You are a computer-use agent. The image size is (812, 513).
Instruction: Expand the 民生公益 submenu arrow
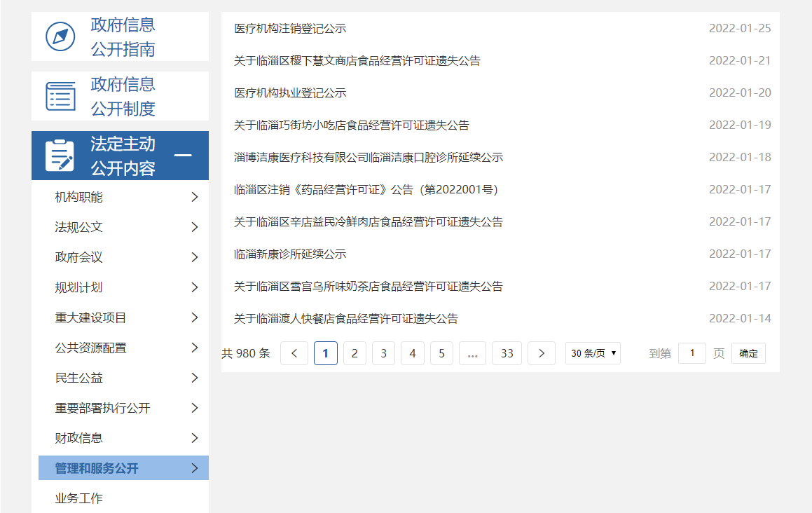coord(195,378)
